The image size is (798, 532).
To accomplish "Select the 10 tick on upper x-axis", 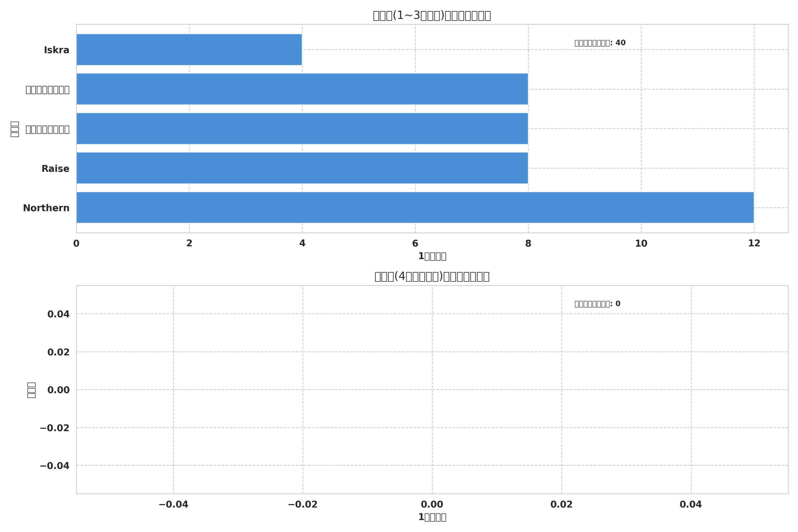I will tap(641, 243).
